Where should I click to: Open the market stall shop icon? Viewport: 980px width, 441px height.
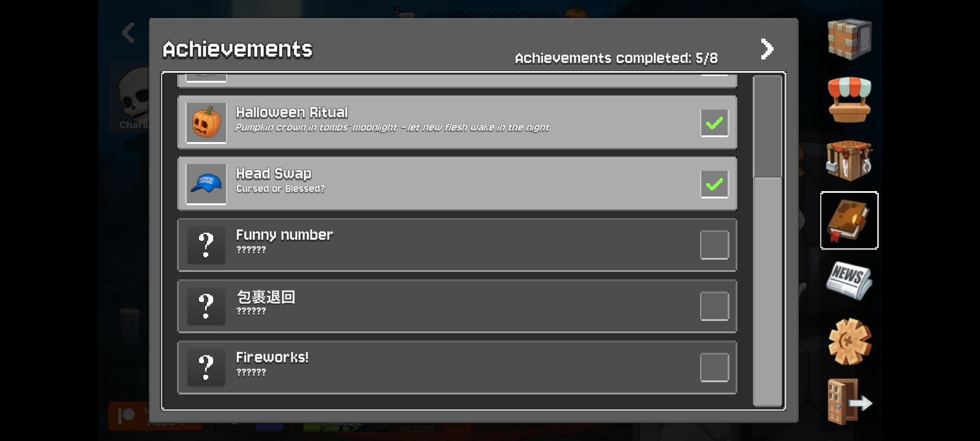coord(850,99)
